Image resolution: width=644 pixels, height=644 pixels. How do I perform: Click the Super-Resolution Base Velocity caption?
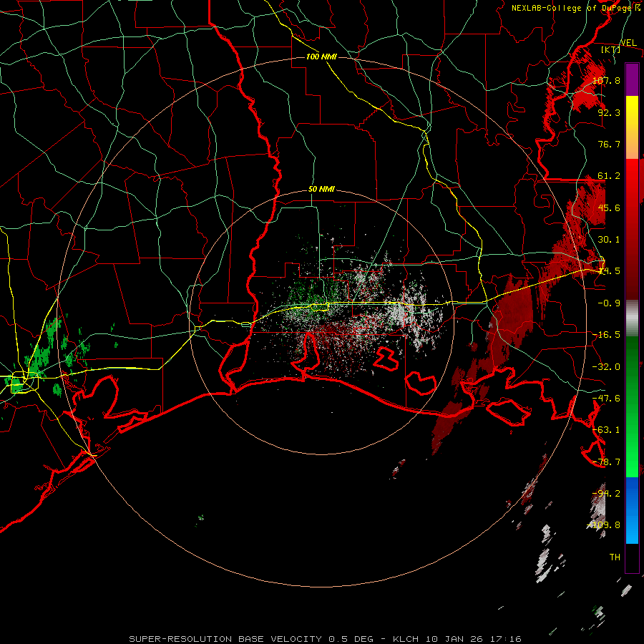click(x=325, y=639)
